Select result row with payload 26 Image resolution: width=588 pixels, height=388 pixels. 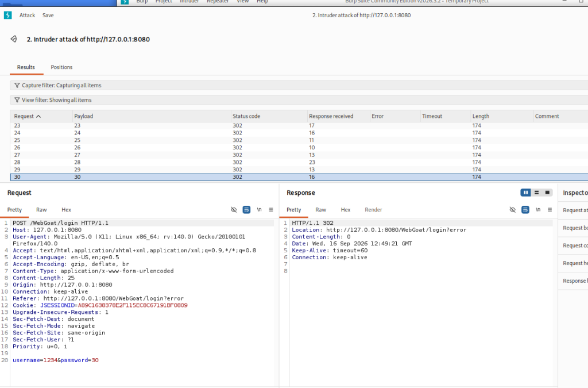coord(299,148)
